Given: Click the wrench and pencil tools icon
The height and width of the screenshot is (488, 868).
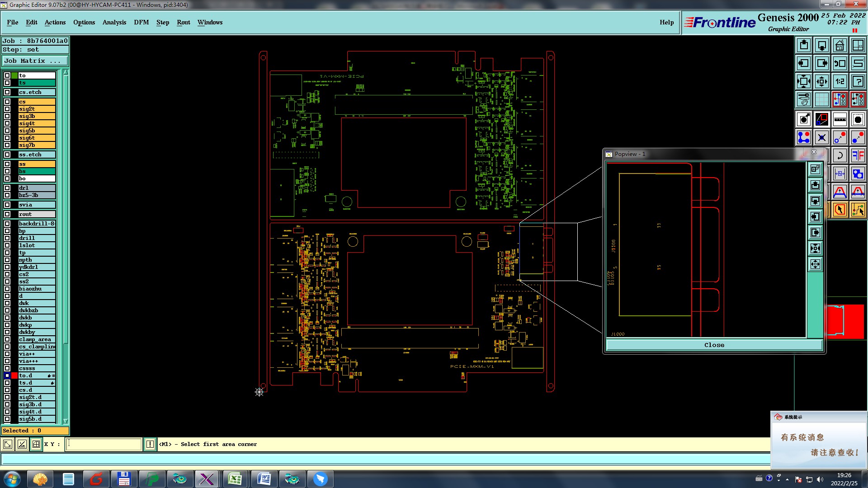Looking at the screenshot, I should [803, 99].
